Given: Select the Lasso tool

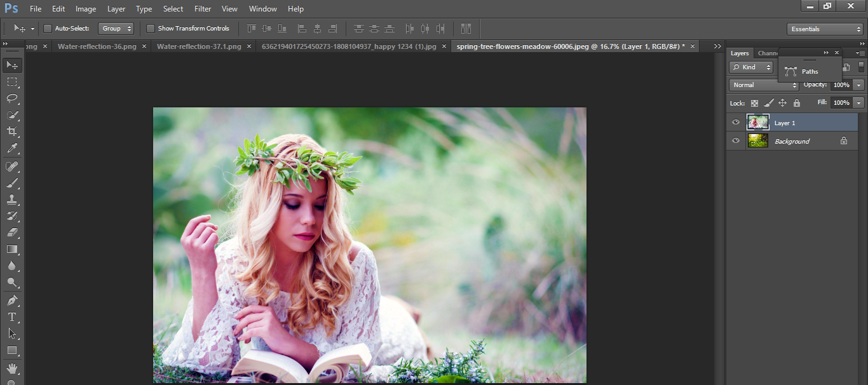Looking at the screenshot, I should click(x=12, y=98).
